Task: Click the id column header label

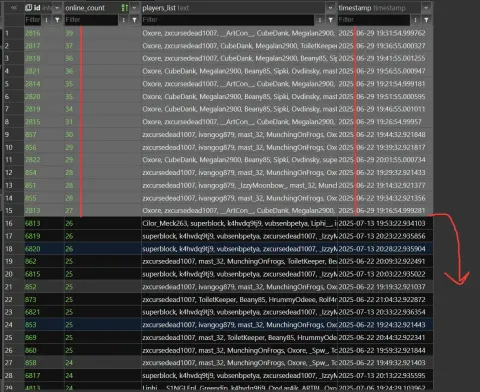Action: coord(37,8)
